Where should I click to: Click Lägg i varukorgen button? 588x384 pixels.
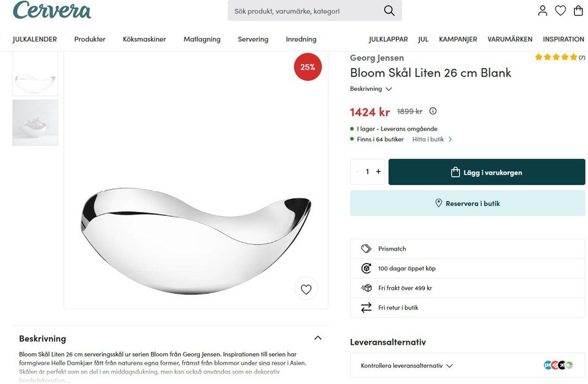(487, 172)
